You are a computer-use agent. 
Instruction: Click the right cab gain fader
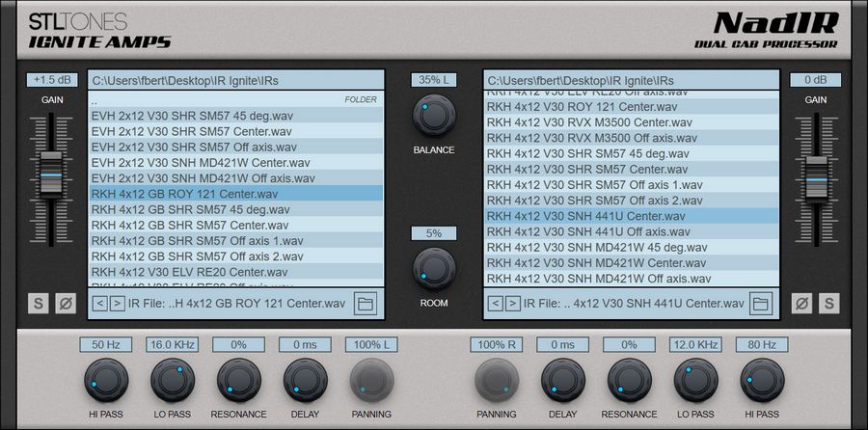point(816,177)
